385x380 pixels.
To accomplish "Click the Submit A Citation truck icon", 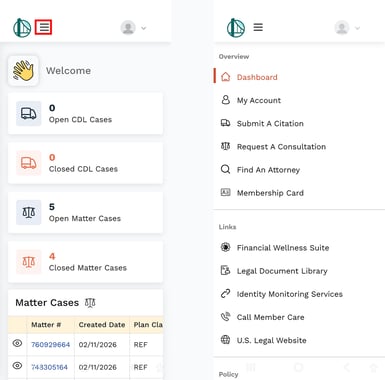I will pyautogui.click(x=226, y=123).
